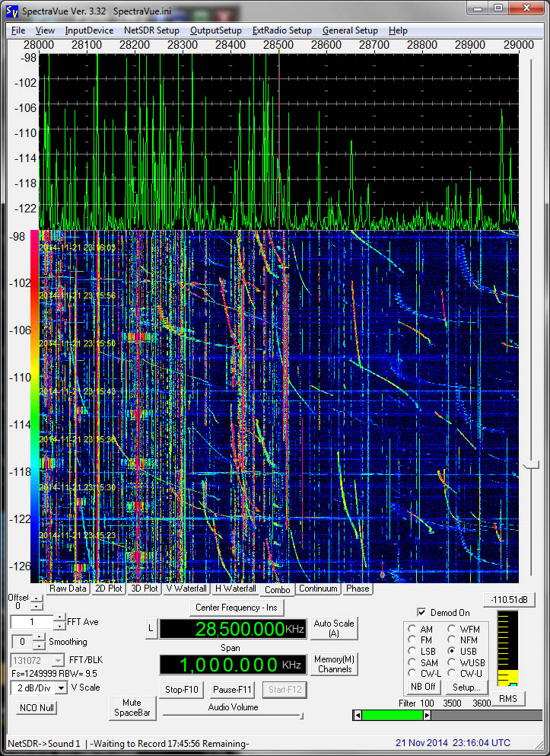Viewport: 550px width, 756px height.
Task: Click the '21 Nov 2014 23:16:04 UTC' status text
Action: click(x=453, y=743)
